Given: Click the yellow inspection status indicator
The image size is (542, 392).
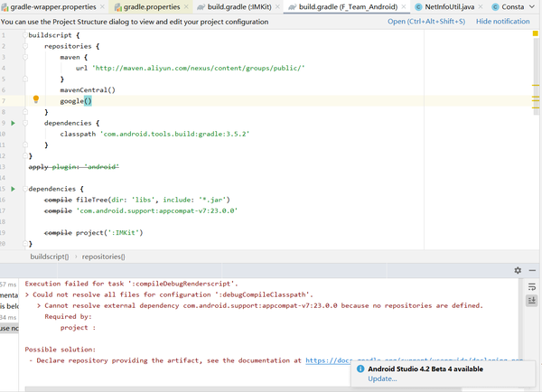Looking at the screenshot, I should pyautogui.click(x=536, y=33).
